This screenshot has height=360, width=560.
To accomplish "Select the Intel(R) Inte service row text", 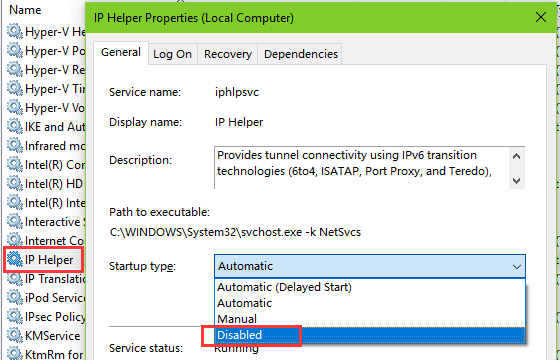I will click(x=55, y=203).
